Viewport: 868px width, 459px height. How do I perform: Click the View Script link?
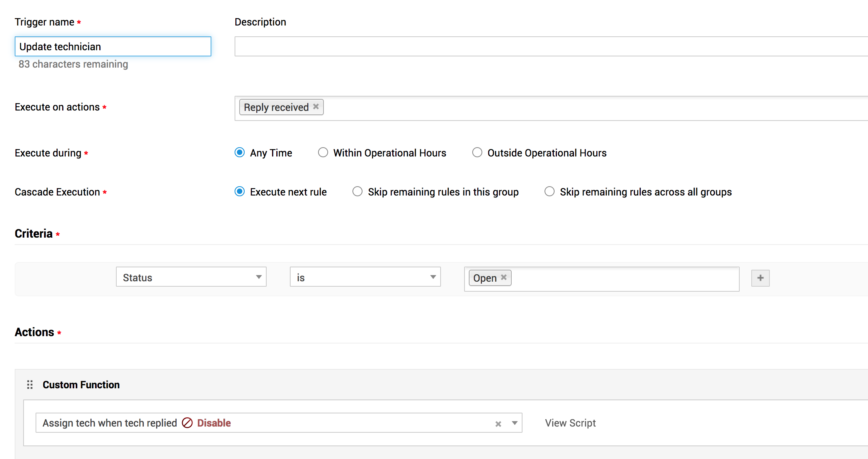(x=570, y=423)
